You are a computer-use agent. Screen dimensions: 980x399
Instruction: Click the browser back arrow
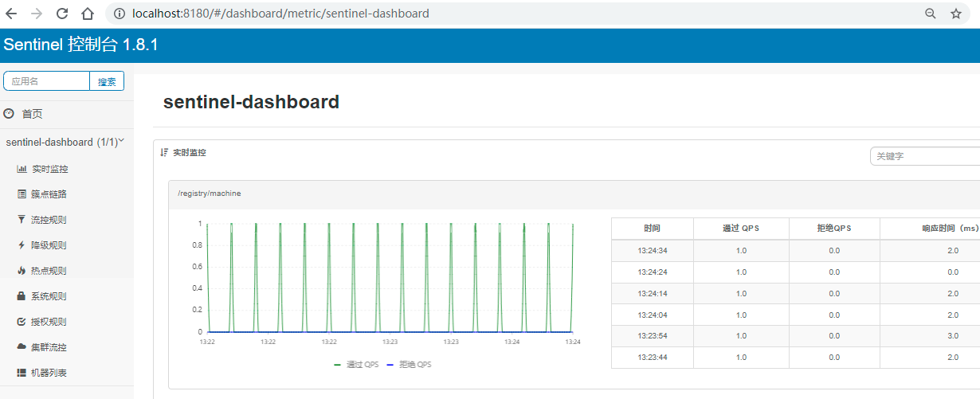click(x=11, y=14)
